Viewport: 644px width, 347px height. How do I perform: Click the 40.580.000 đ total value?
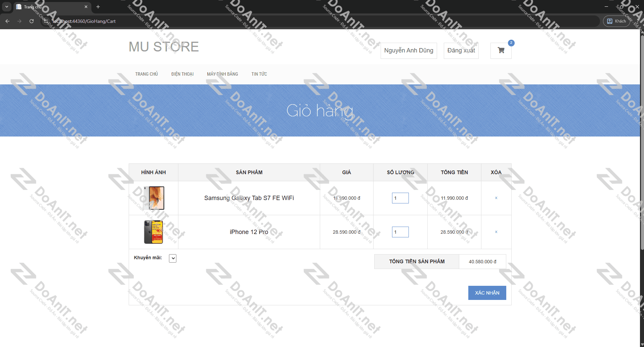tap(482, 262)
